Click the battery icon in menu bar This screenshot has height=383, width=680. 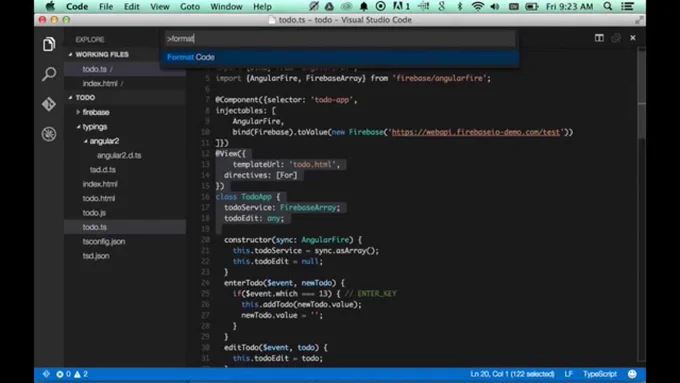click(x=532, y=7)
